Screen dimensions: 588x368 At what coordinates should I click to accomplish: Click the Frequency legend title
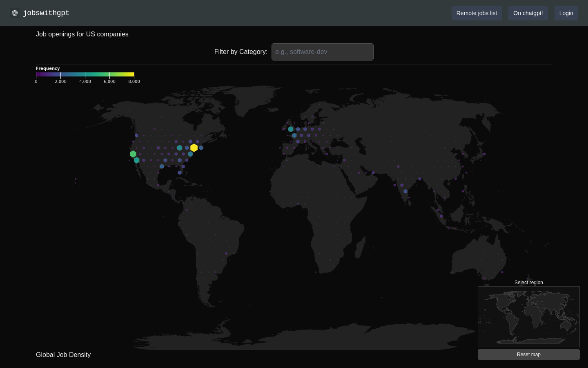click(x=48, y=68)
